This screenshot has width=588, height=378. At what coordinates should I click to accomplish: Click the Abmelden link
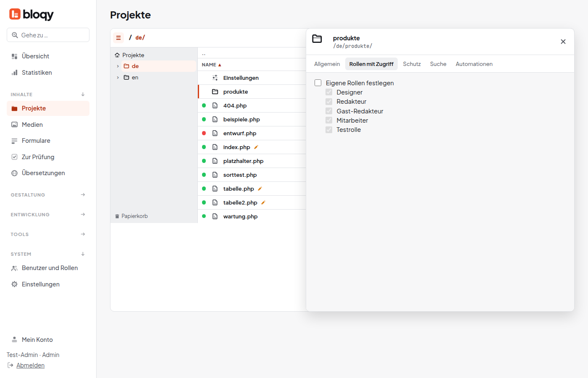point(30,365)
